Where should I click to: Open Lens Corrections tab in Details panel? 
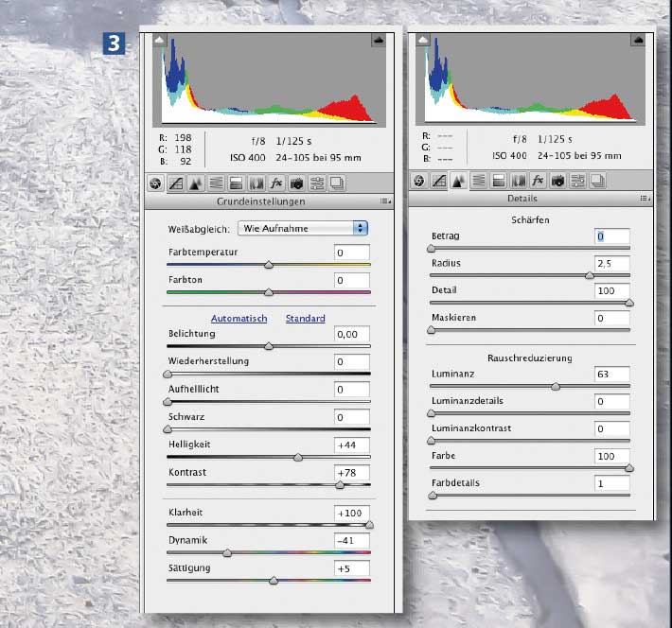click(519, 180)
